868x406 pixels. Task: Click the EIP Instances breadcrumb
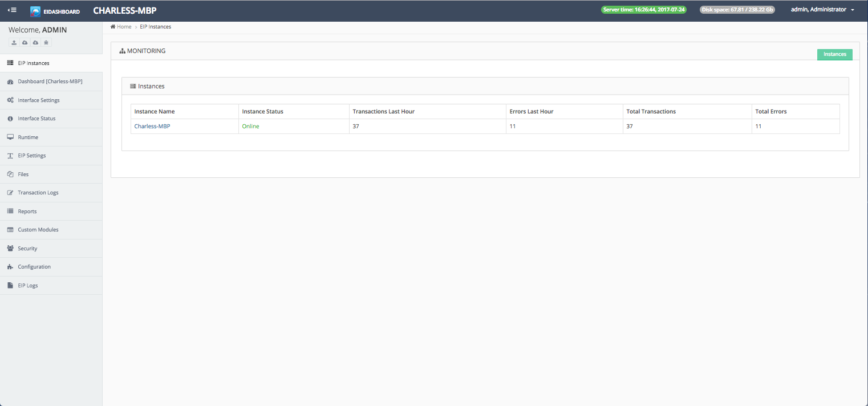(155, 27)
